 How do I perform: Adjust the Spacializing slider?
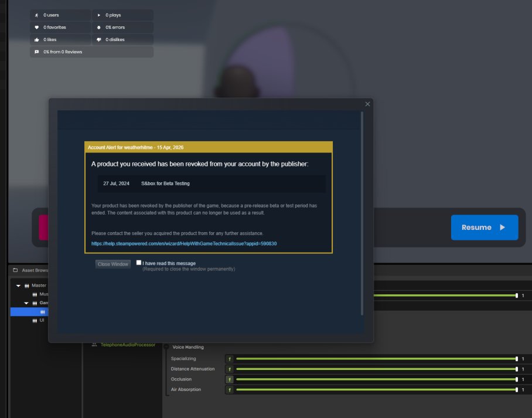pyautogui.click(x=377, y=359)
